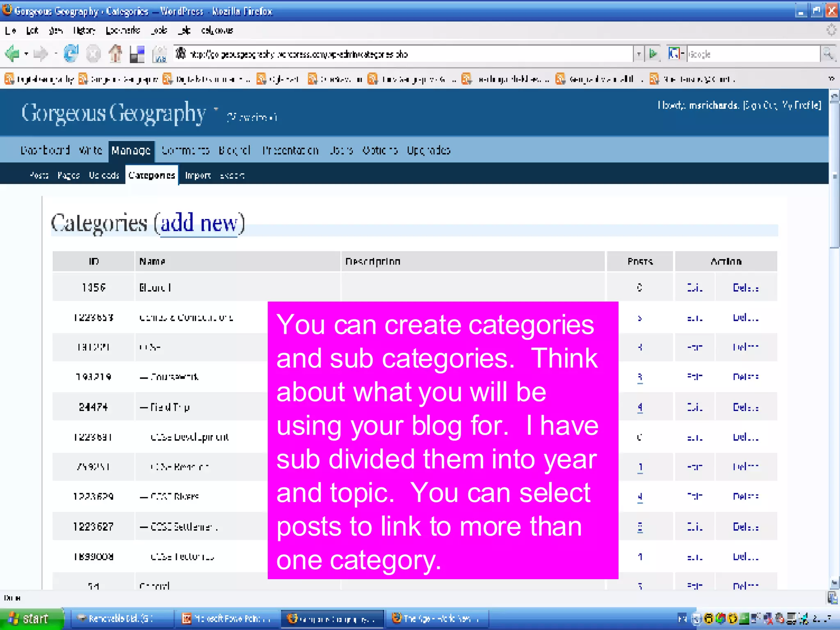Open the Upgrades tab
Viewport: 840px width, 630px height.
click(x=429, y=150)
